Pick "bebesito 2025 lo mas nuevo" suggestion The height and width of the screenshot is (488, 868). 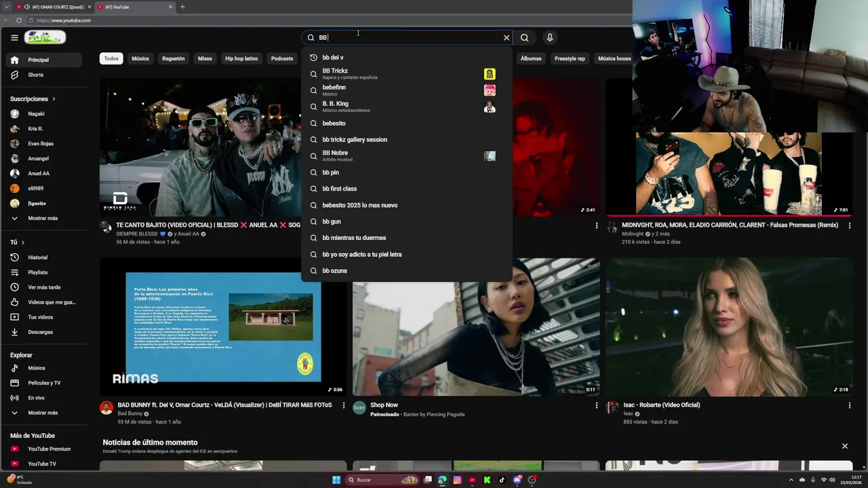(406, 205)
